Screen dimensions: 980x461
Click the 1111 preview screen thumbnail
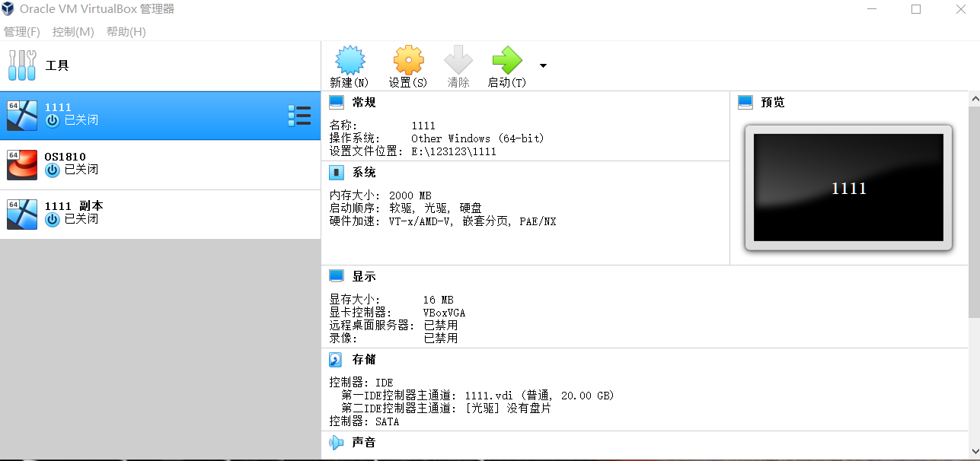pos(848,187)
